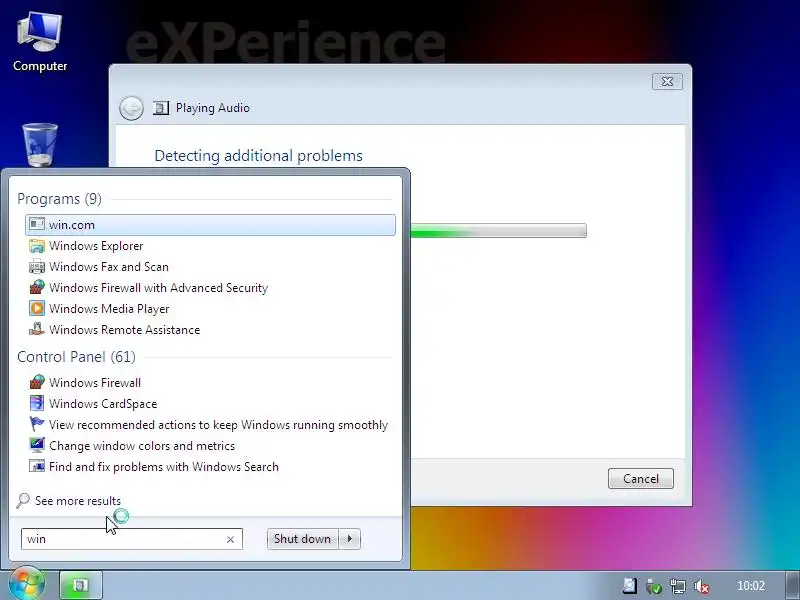
Task: Open the Control Panel (61) results header
Action: [77, 357]
